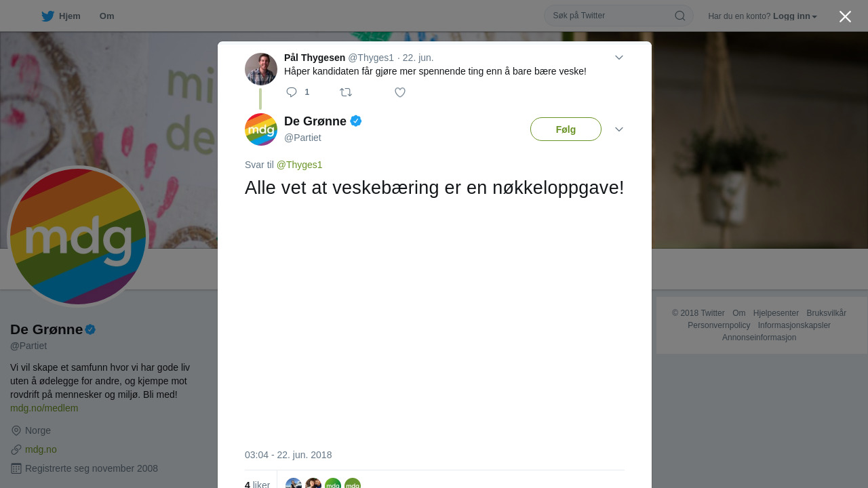The height and width of the screenshot is (488, 868).
Task: Reply to Pål Thygesen's tweet
Action: pyautogui.click(x=292, y=92)
